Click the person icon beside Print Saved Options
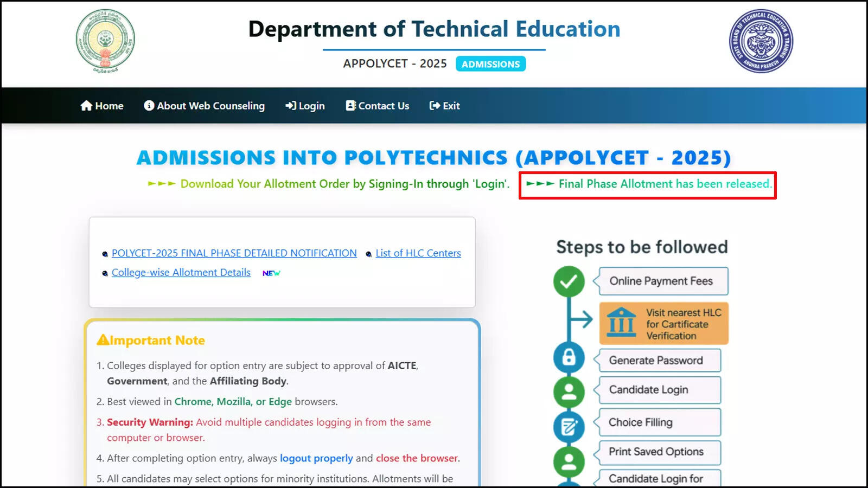The height and width of the screenshot is (488, 868). (569, 461)
